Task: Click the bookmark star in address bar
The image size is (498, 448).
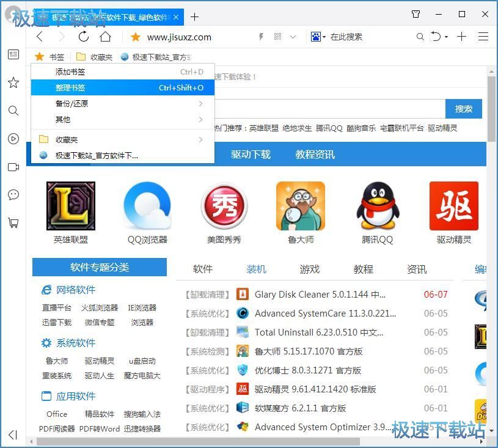Action: tap(136, 37)
